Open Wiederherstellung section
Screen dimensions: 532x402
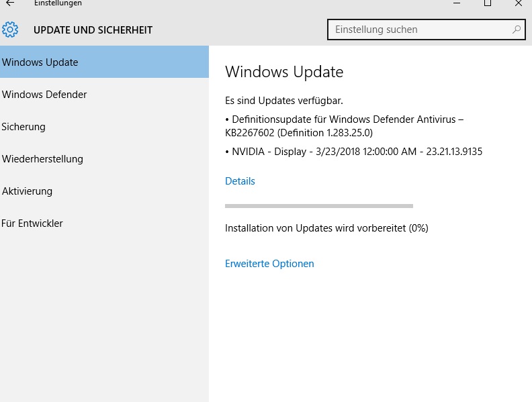[104, 158]
